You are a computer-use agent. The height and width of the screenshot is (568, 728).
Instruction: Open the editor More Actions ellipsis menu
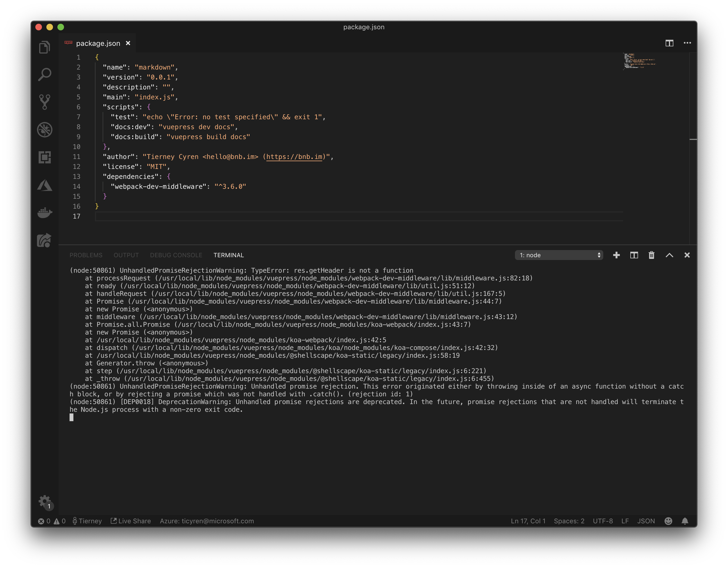click(x=687, y=43)
